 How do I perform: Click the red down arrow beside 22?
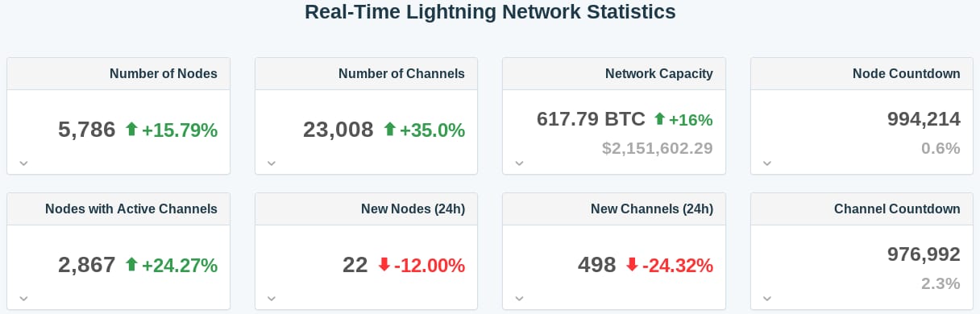coord(384,264)
